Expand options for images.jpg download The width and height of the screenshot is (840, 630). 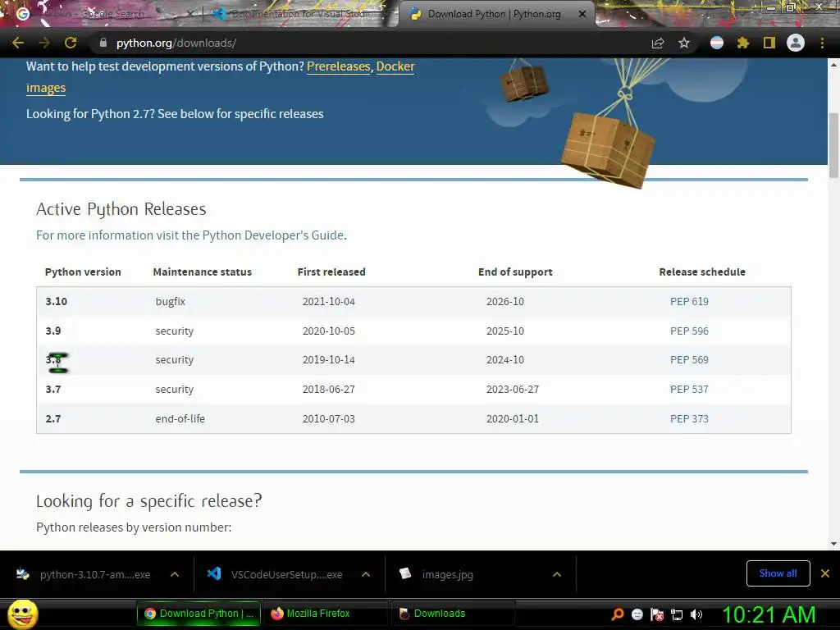pyautogui.click(x=557, y=574)
